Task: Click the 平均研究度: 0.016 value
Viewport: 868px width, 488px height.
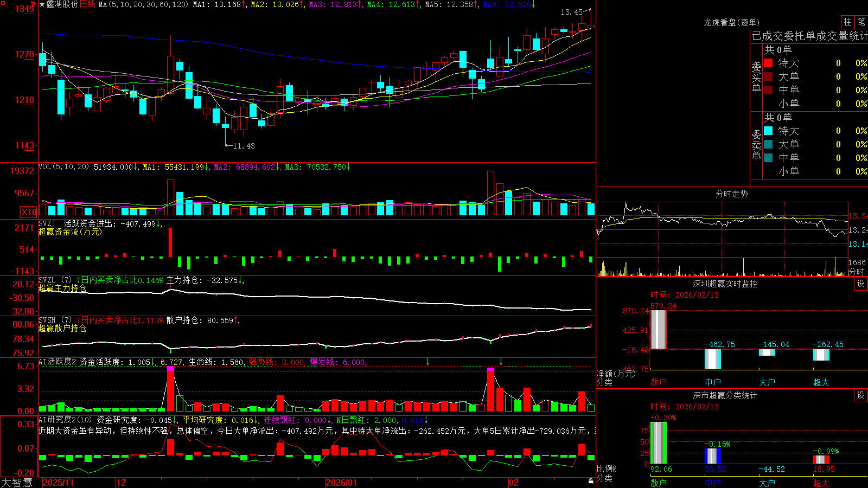Action: 218,420
